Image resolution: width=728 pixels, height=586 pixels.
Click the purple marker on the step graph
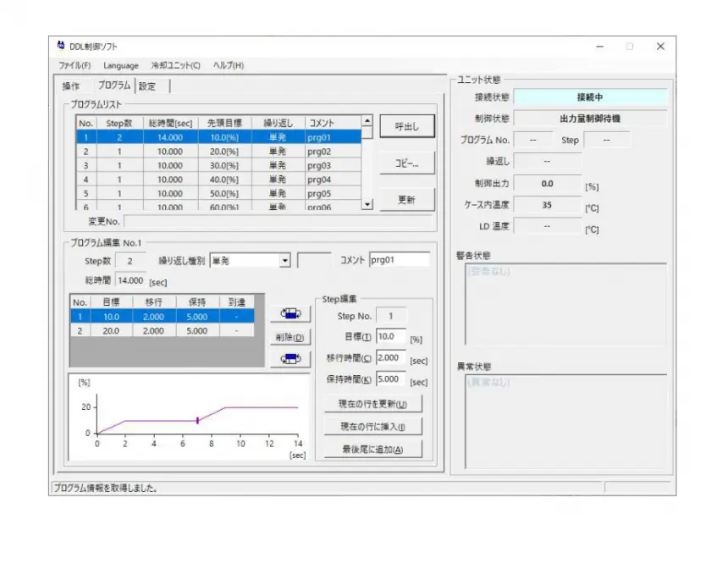(197, 420)
